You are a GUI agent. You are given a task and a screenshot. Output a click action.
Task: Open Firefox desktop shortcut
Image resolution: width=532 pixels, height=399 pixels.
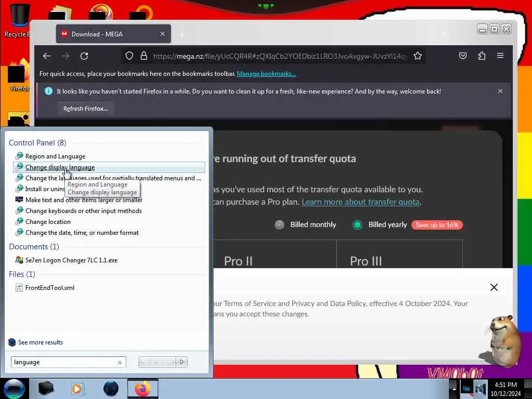click(x=19, y=75)
